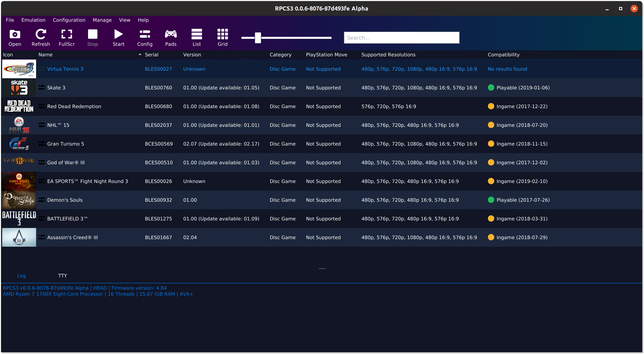Viewport: 644px width, 354px height.
Task: Open the View menu
Action: point(124,20)
